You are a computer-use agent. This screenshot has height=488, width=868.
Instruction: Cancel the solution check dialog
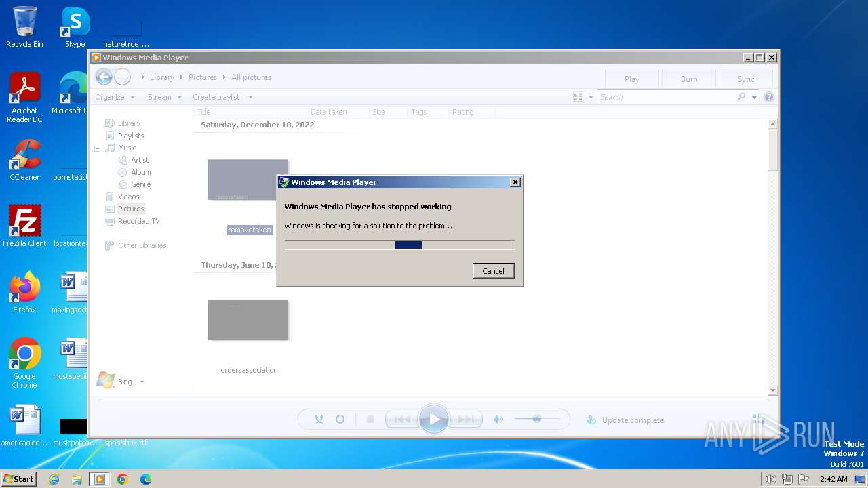(x=493, y=271)
